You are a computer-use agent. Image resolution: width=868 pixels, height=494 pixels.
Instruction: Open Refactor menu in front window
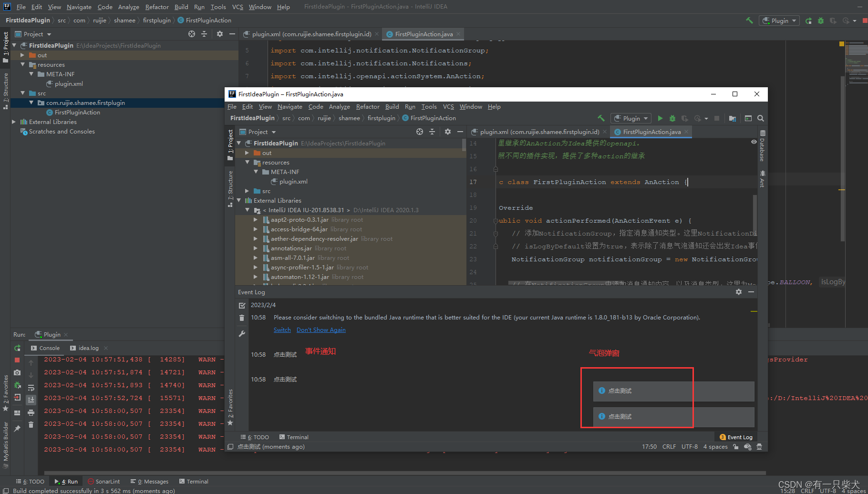pyautogui.click(x=368, y=107)
